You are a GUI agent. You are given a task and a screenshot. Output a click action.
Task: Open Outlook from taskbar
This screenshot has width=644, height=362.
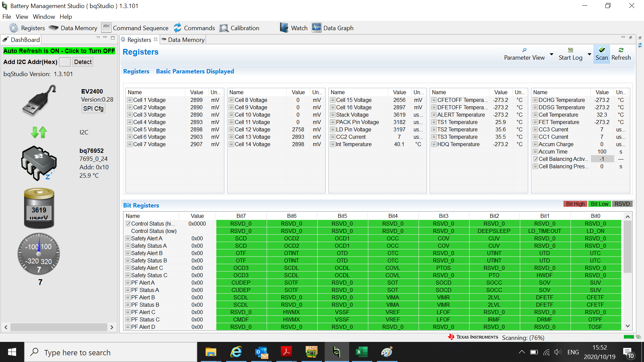pyautogui.click(x=261, y=352)
